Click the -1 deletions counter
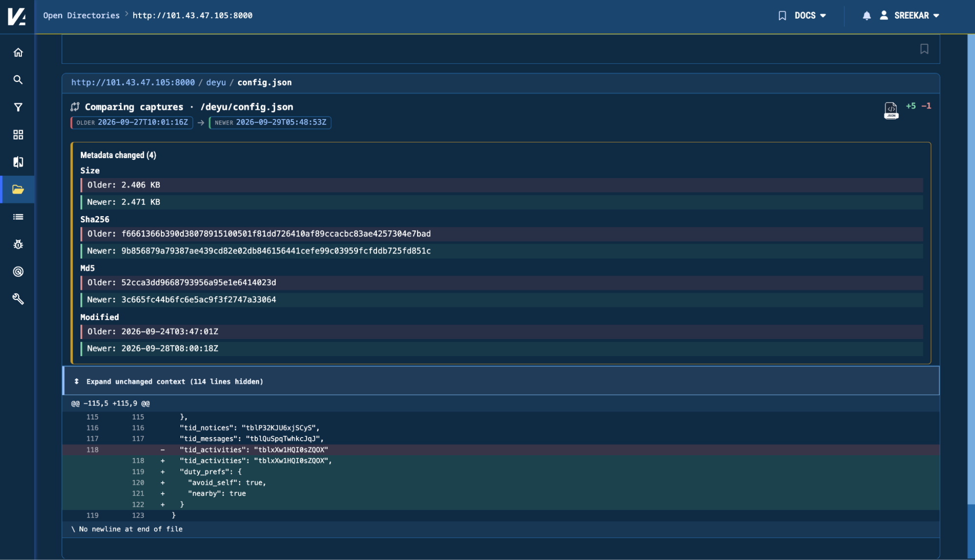The height and width of the screenshot is (560, 975). click(926, 106)
